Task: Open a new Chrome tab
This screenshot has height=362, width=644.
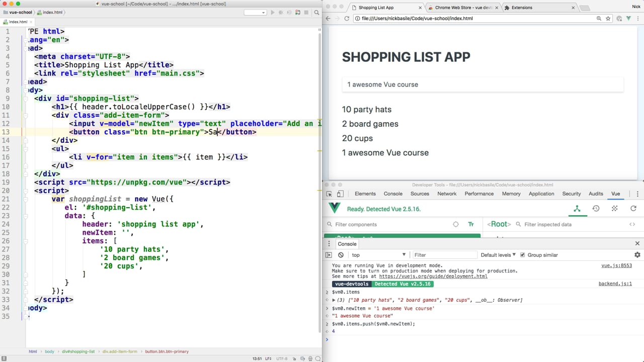Action: tap(585, 8)
